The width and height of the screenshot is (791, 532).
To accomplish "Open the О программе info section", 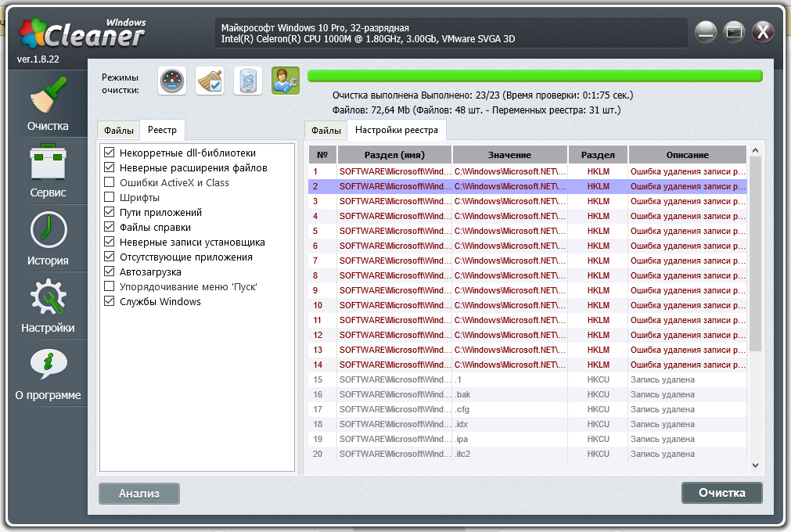I will point(48,374).
